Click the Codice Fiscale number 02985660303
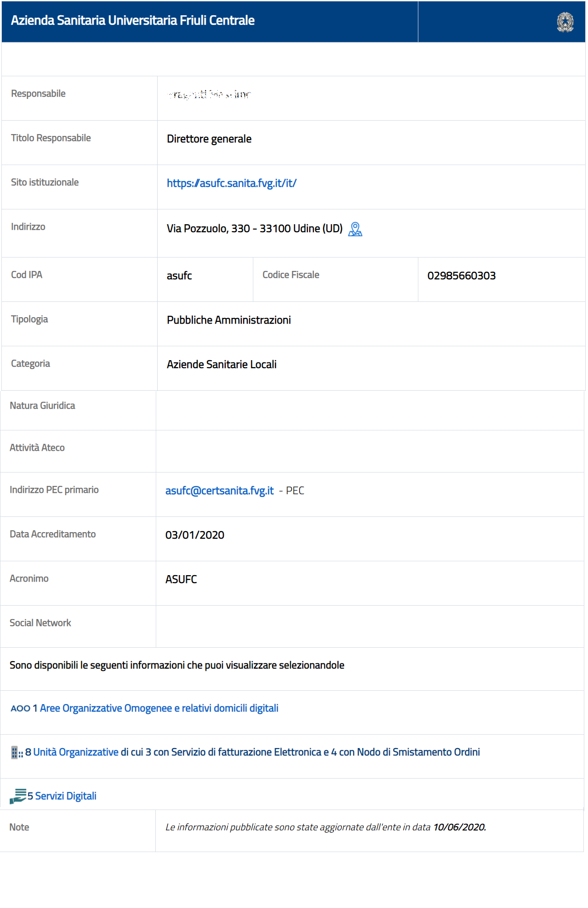The height and width of the screenshot is (908, 588). [x=461, y=276]
